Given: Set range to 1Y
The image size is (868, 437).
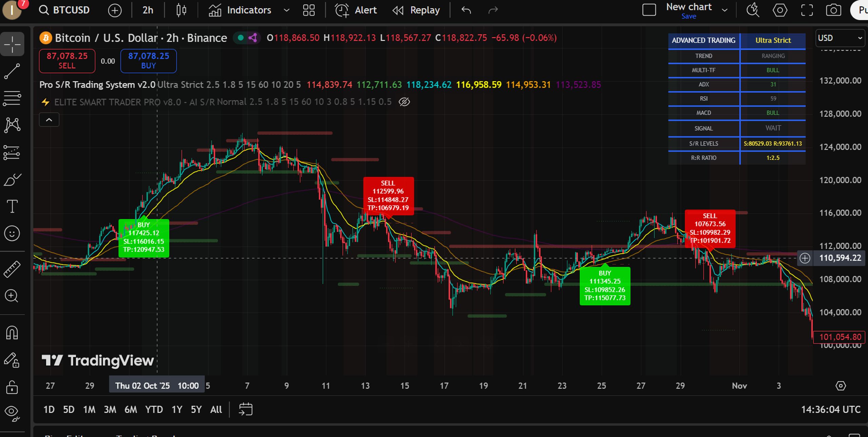Looking at the screenshot, I should pyautogui.click(x=177, y=410).
